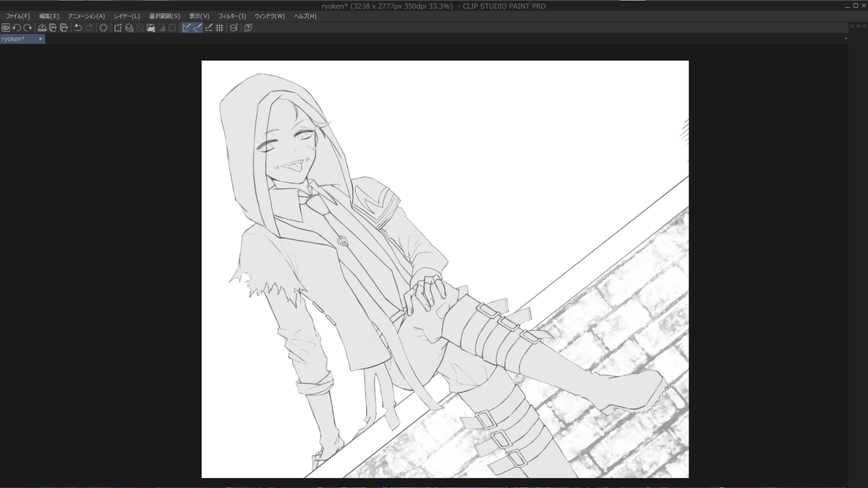The width and height of the screenshot is (868, 488).
Task: Open the ウィンドウ(W) menu
Action: click(x=270, y=16)
